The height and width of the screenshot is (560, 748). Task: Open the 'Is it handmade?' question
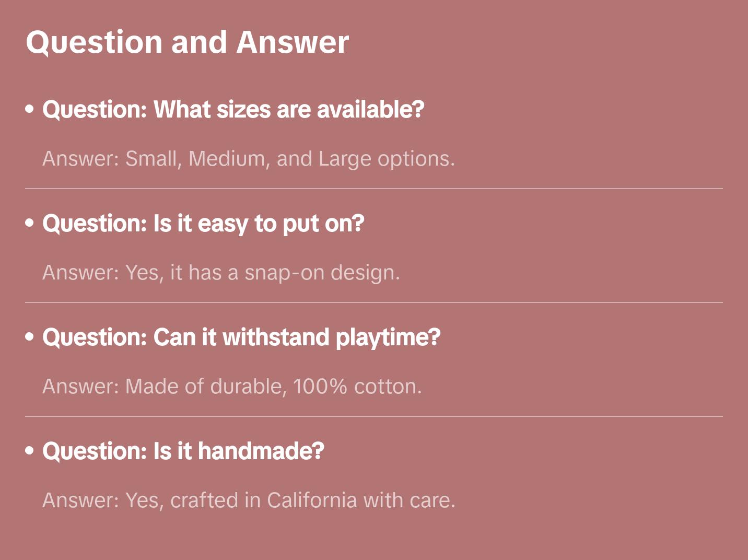(x=183, y=451)
